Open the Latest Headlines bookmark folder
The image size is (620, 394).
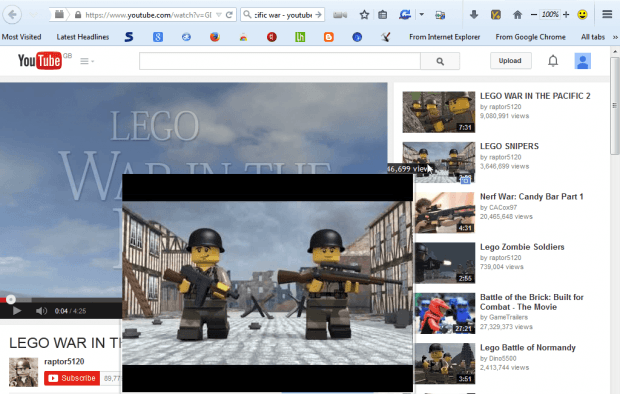click(83, 37)
